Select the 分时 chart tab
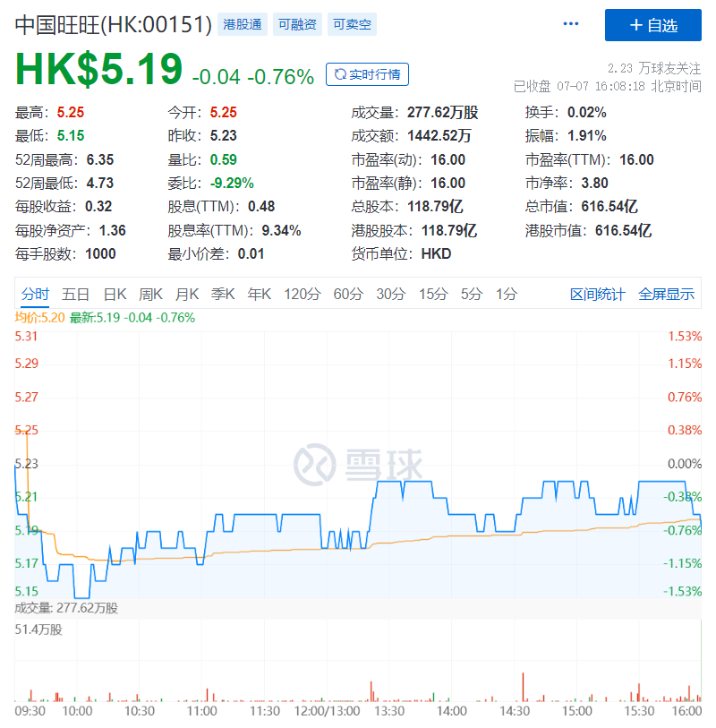Image resolution: width=716 pixels, height=728 pixels. (x=35, y=294)
